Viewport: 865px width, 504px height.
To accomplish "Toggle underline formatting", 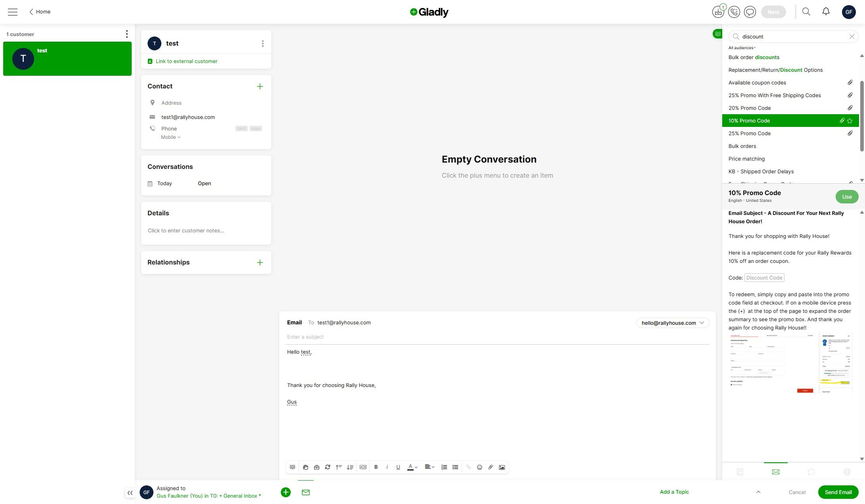I will [x=398, y=467].
